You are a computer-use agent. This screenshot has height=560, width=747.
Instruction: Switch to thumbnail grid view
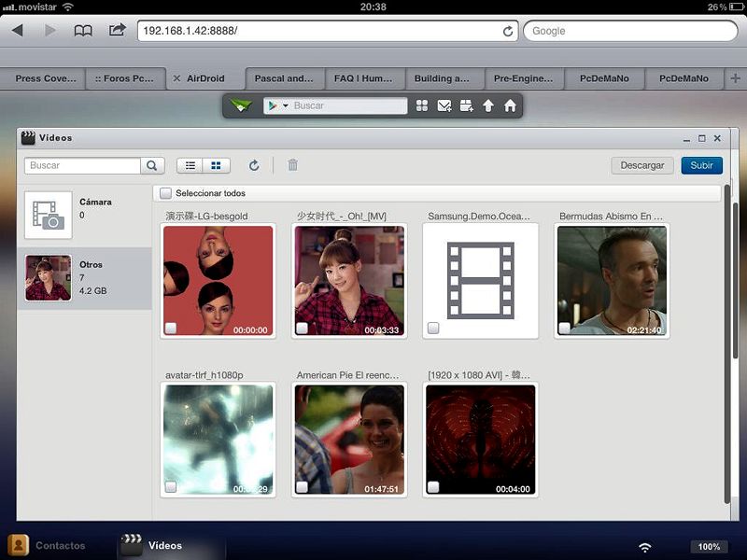(217, 166)
